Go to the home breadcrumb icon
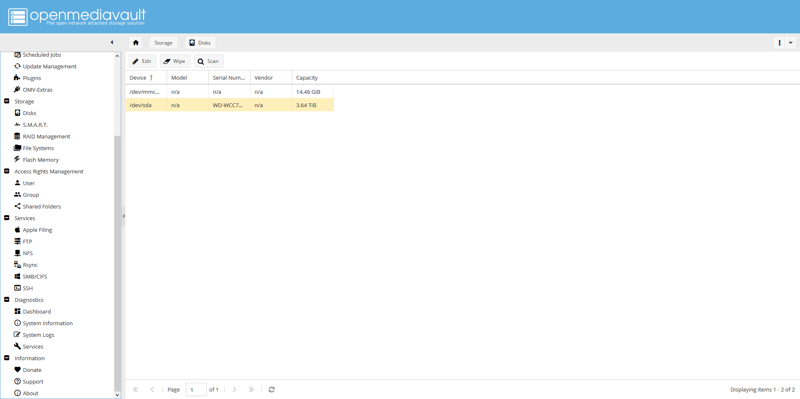 pyautogui.click(x=136, y=43)
